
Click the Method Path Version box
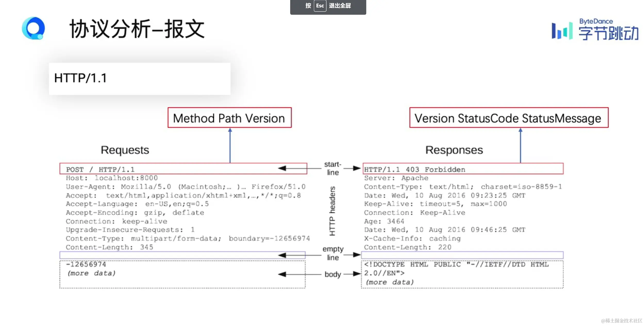(229, 118)
